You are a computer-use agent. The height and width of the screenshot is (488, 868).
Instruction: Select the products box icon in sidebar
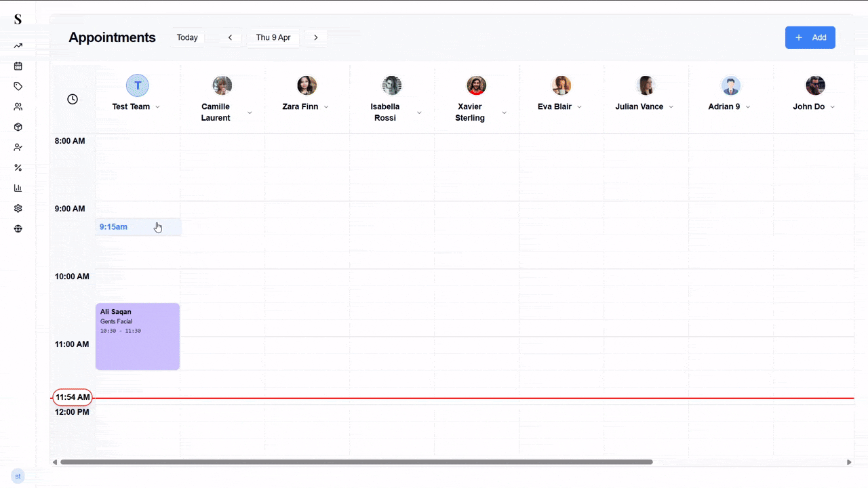click(x=18, y=127)
